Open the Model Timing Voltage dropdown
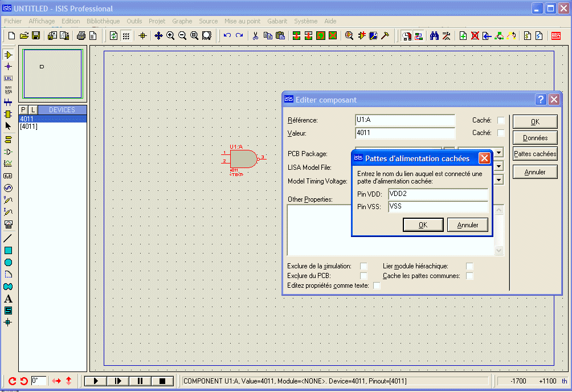Screen dimensions: 572x392 point(499,180)
